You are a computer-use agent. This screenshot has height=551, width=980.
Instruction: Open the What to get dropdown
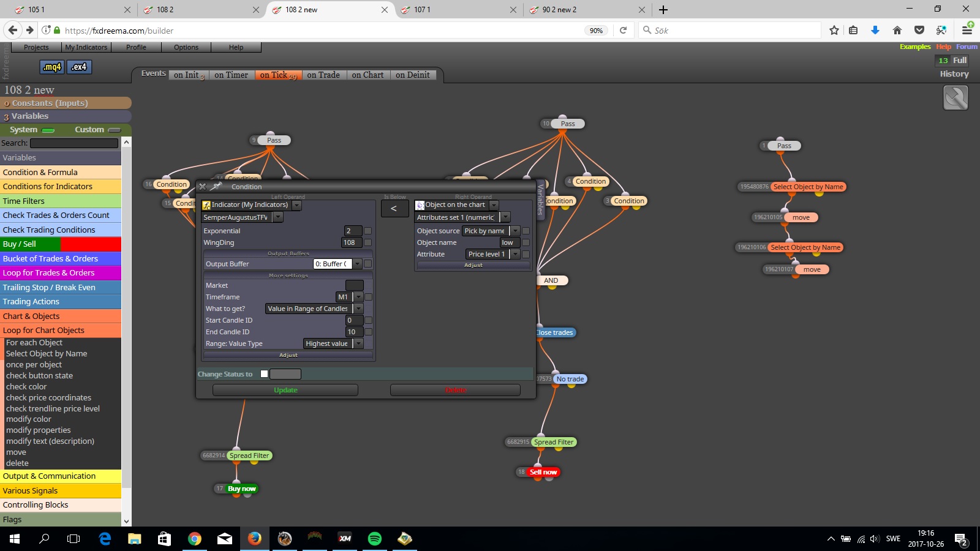click(x=358, y=309)
